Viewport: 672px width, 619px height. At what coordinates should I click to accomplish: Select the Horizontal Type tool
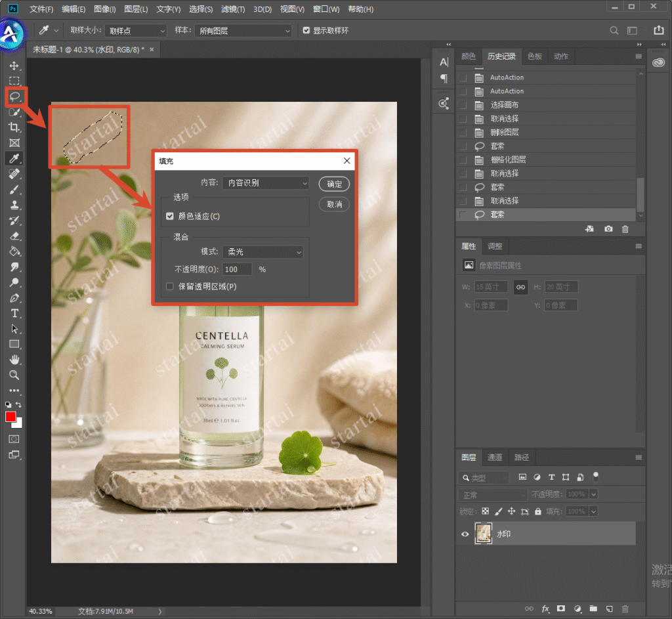pyautogui.click(x=14, y=313)
